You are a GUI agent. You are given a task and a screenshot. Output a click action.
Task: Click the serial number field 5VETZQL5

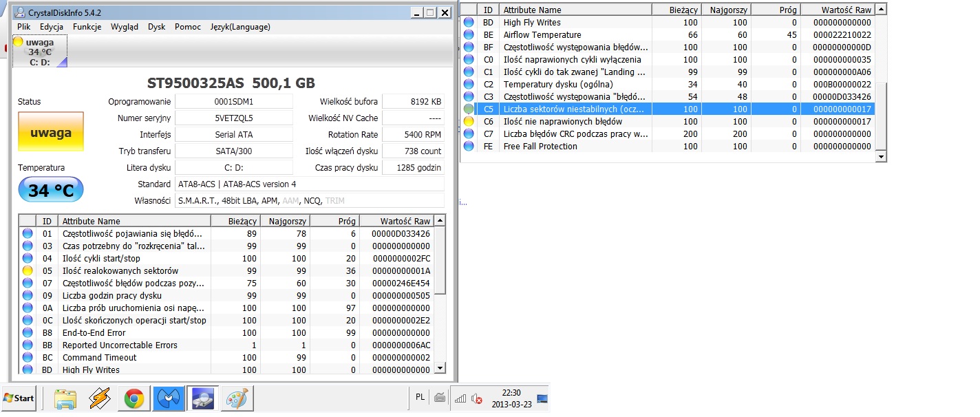tap(234, 118)
